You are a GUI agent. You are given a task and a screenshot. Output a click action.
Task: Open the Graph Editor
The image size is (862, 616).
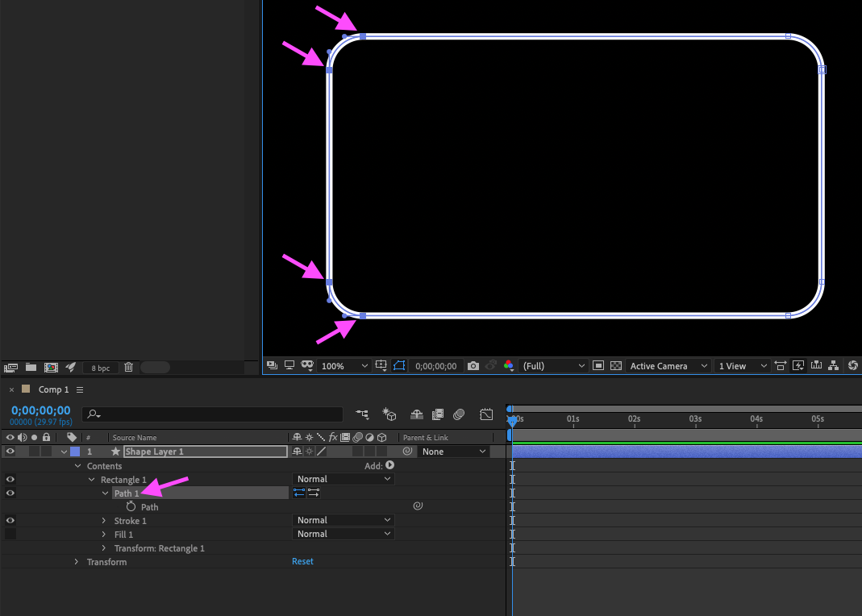485,414
